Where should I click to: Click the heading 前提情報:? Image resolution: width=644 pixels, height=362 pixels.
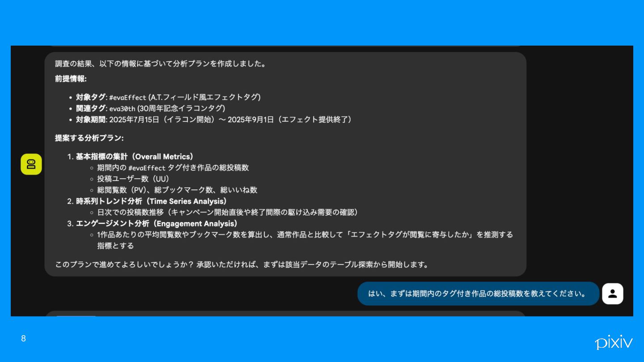coord(71,79)
